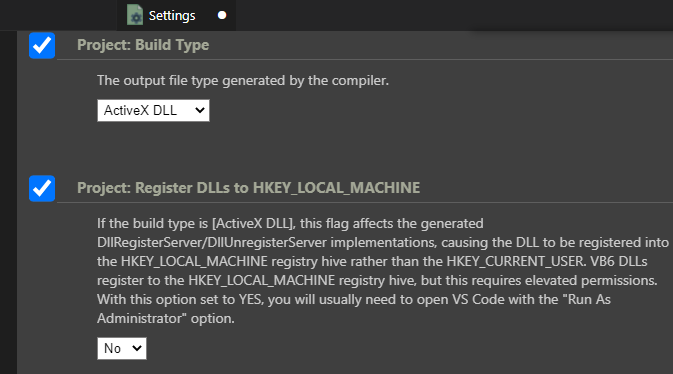The width and height of the screenshot is (673, 374).
Task: Click the output file type description text
Action: click(x=243, y=80)
